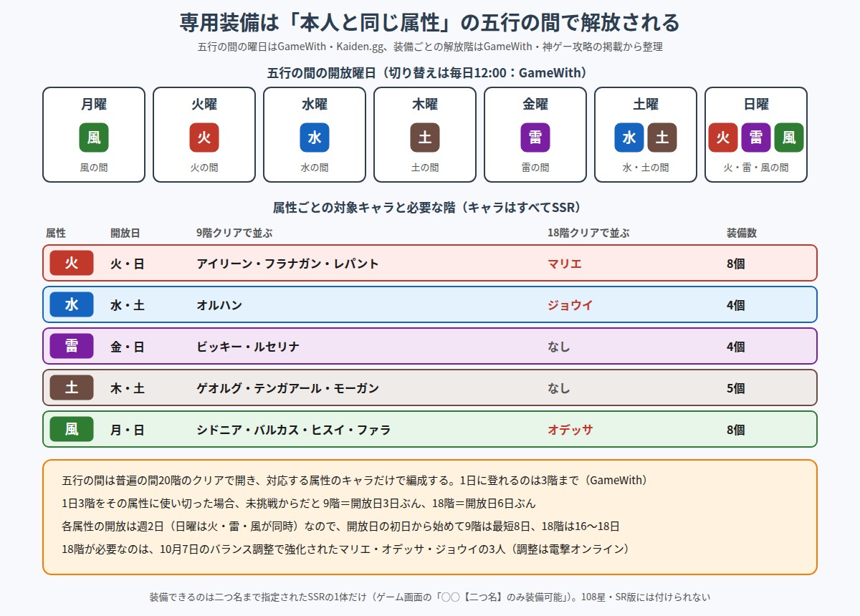Click なし in the thunder row
The image size is (860, 616).
click(x=559, y=347)
